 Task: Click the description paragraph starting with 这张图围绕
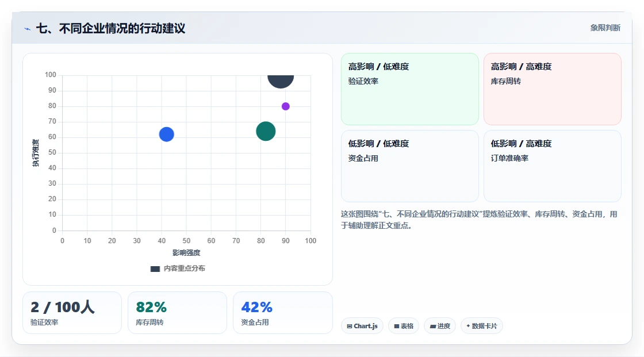click(x=479, y=220)
